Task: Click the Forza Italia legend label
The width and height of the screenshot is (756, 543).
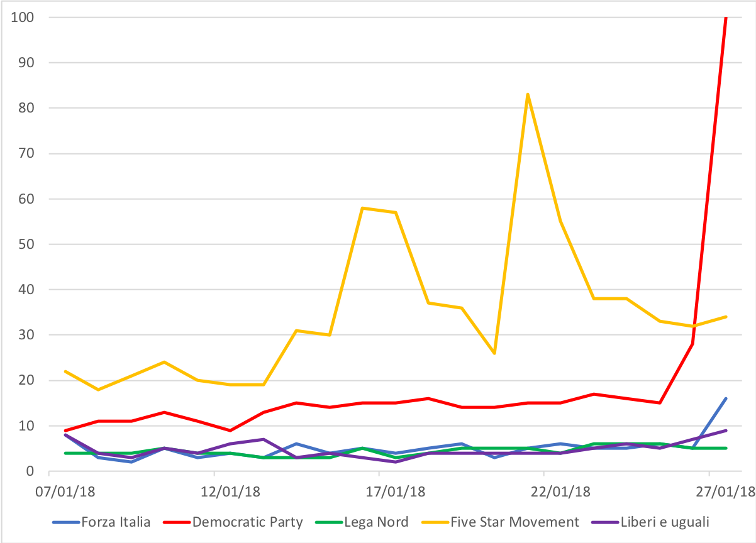Action: point(116,522)
